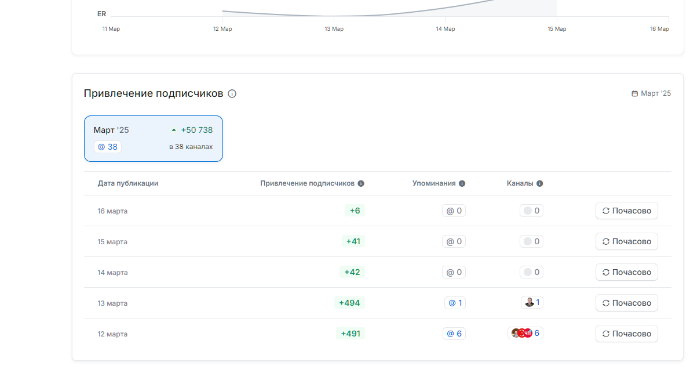
Task: Click channels badge 0 for 16 марта
Action: [x=532, y=211]
